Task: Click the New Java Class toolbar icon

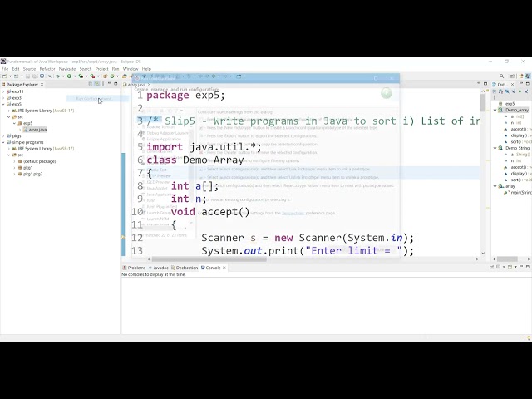Action: point(111,76)
